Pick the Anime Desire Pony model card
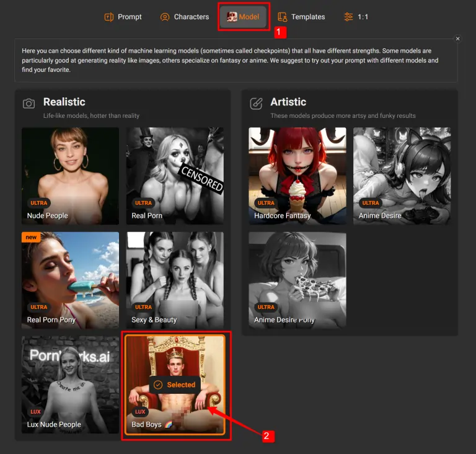 (x=297, y=280)
